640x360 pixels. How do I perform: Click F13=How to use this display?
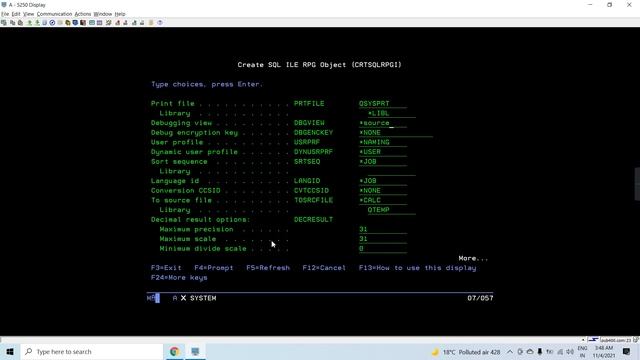(418, 268)
